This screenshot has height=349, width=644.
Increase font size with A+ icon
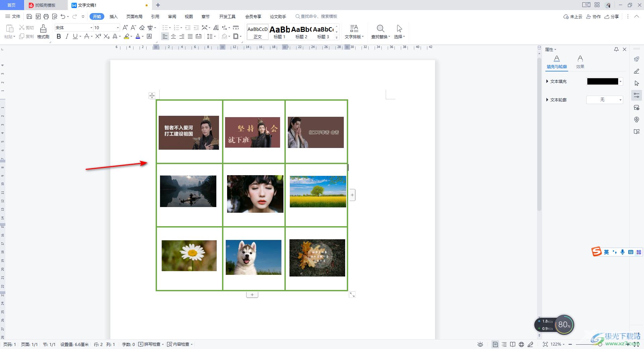click(x=125, y=28)
